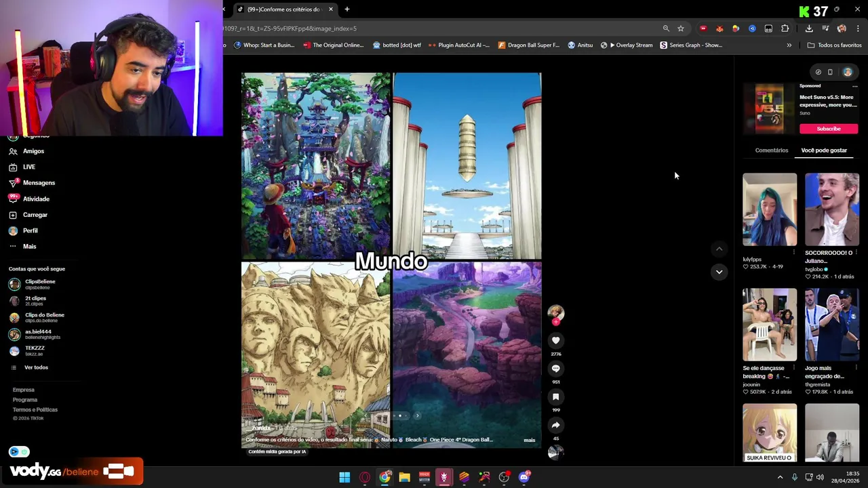Open Chrome zoom magnifier icon
Screen dimensions: 868x488
(666, 28)
